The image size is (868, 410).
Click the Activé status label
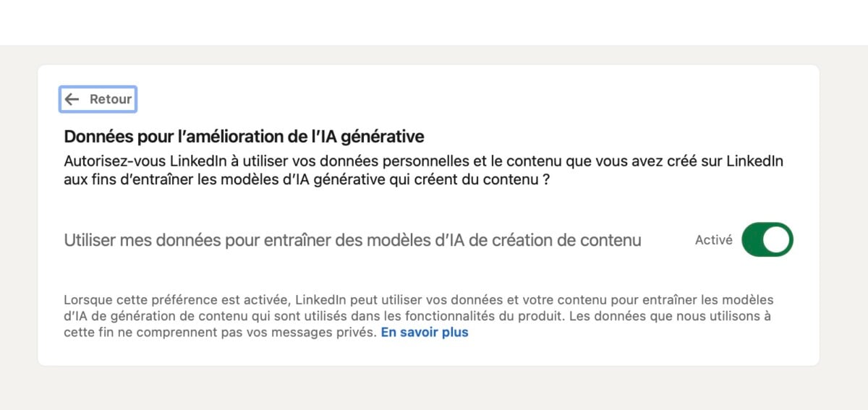[713, 240]
